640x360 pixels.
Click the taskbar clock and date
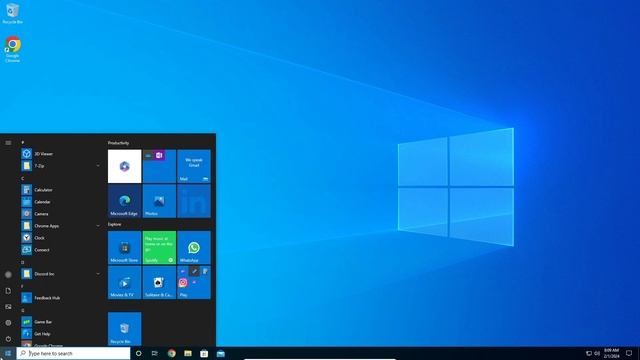click(x=611, y=353)
